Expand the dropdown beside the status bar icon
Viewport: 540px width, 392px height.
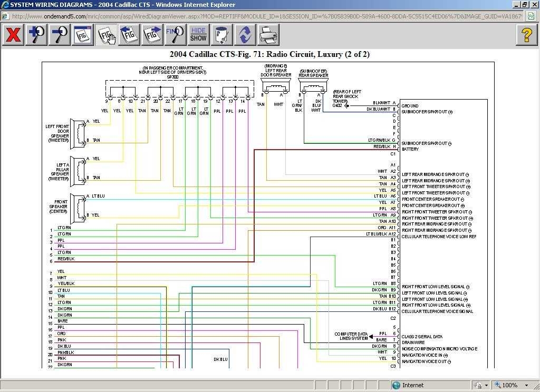pyautogui.click(x=487, y=385)
